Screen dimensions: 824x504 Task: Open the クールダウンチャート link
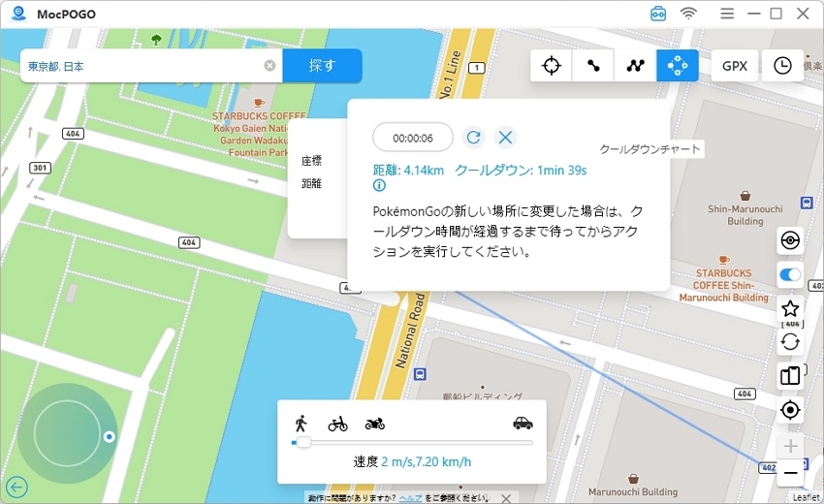[x=650, y=149]
